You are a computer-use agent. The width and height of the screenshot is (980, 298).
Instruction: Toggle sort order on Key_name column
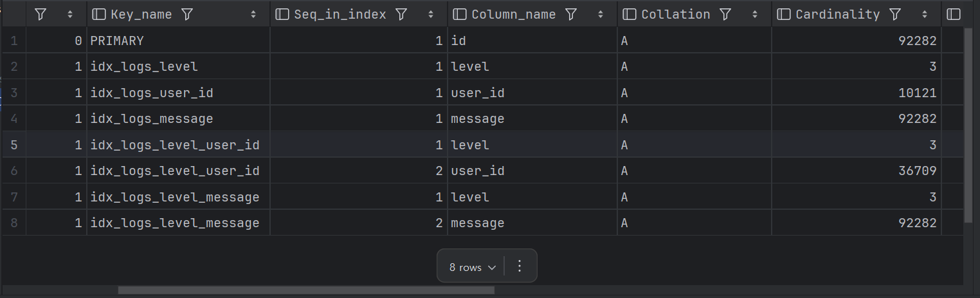pos(253,14)
